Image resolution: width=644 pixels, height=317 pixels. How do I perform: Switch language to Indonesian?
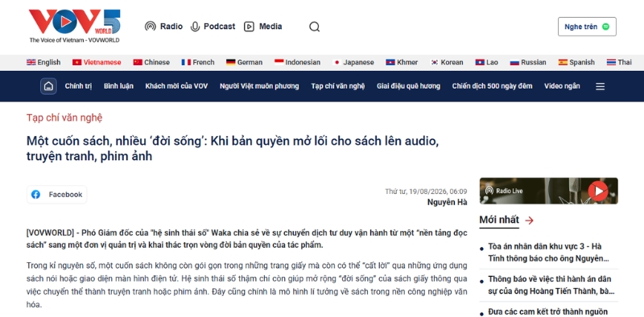click(297, 63)
